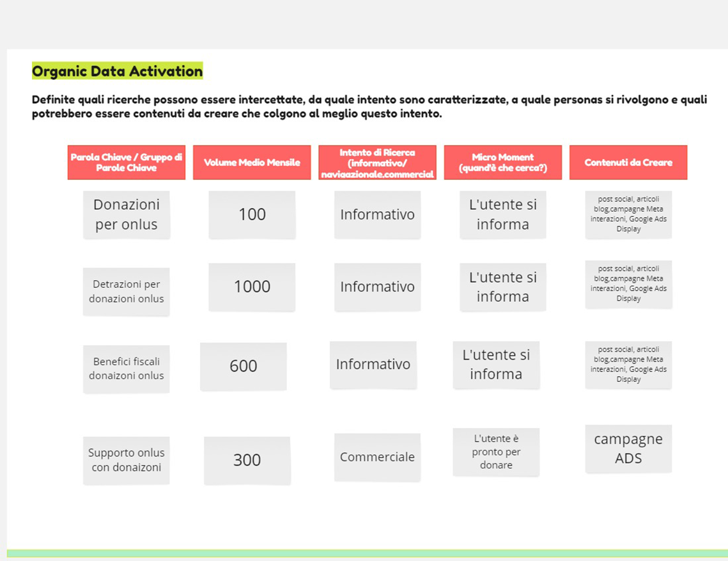Click the sticky note with volume 300
The image size is (728, 561).
tap(247, 460)
